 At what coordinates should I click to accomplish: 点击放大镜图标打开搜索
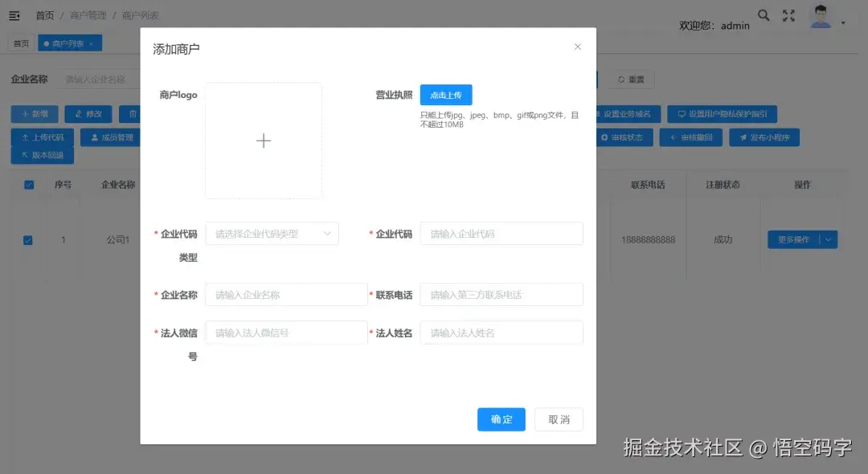763,14
